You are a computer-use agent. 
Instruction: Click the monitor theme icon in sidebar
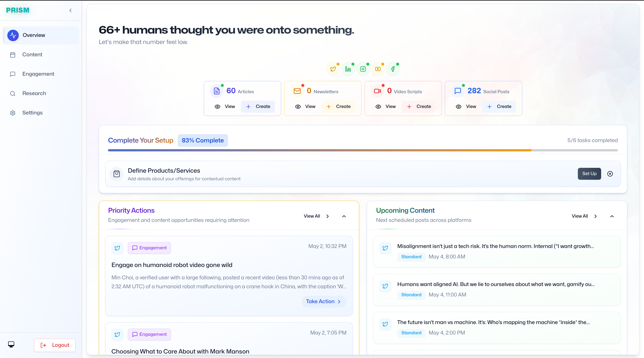tap(11, 345)
